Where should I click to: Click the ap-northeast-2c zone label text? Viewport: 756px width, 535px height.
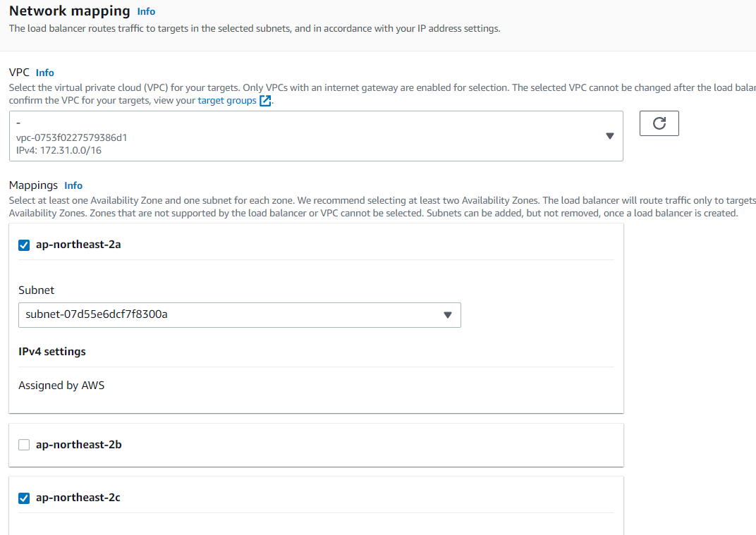click(x=78, y=498)
